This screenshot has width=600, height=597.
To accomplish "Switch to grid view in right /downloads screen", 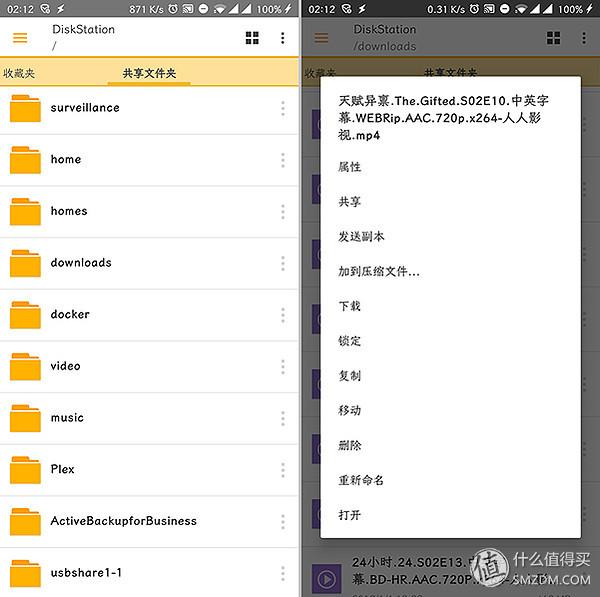I will point(553,38).
